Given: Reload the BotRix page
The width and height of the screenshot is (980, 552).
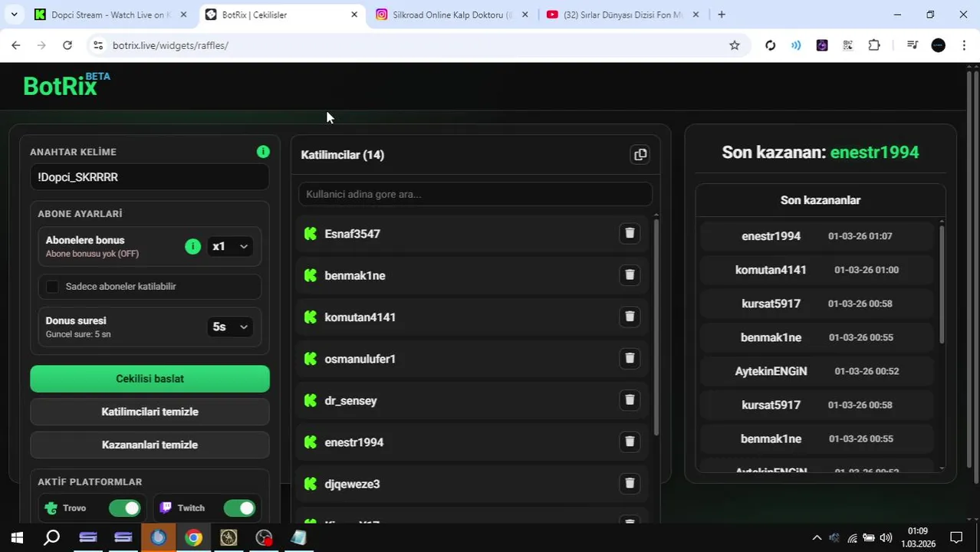Looking at the screenshot, I should 67,45.
